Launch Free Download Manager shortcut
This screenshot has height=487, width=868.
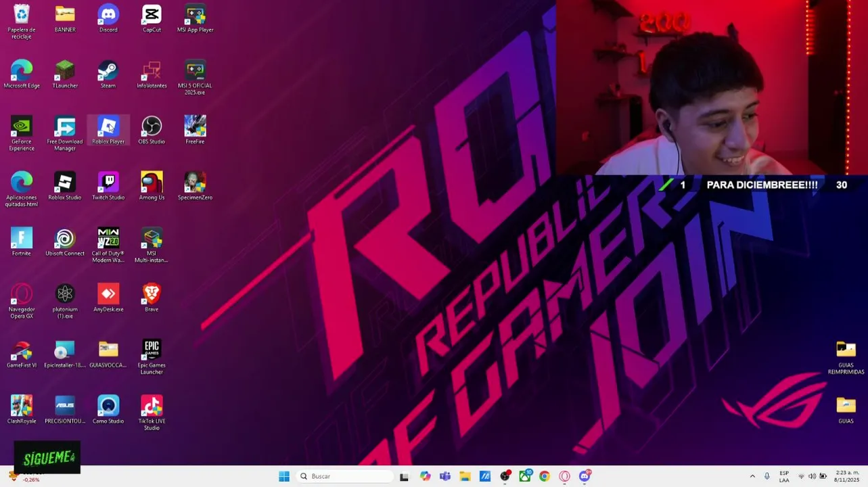65,133
